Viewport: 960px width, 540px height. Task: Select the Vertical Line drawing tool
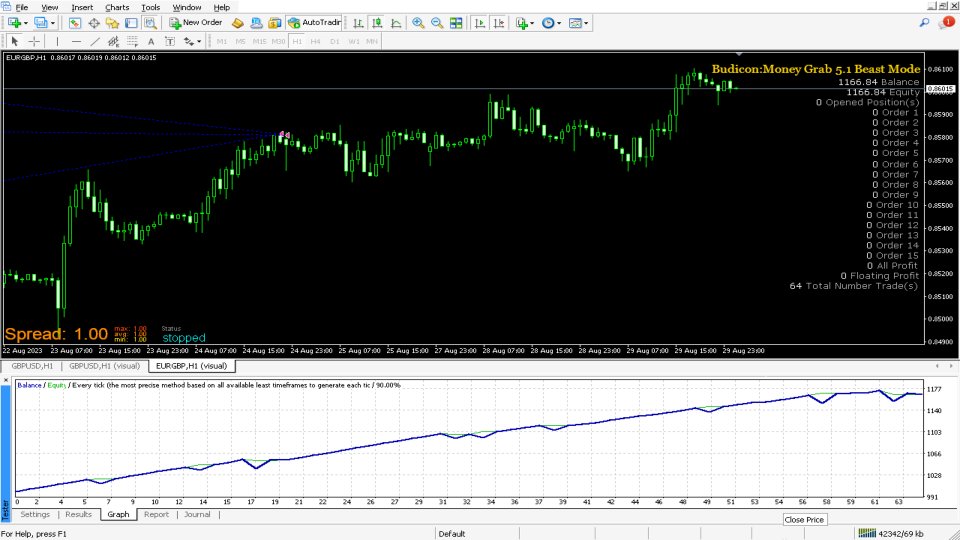57,41
